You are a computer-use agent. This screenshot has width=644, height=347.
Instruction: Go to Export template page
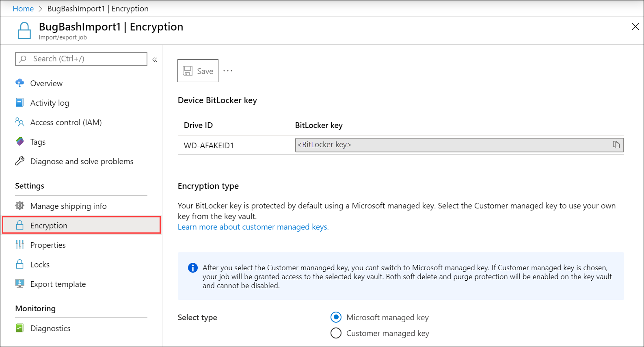pyautogui.click(x=58, y=284)
